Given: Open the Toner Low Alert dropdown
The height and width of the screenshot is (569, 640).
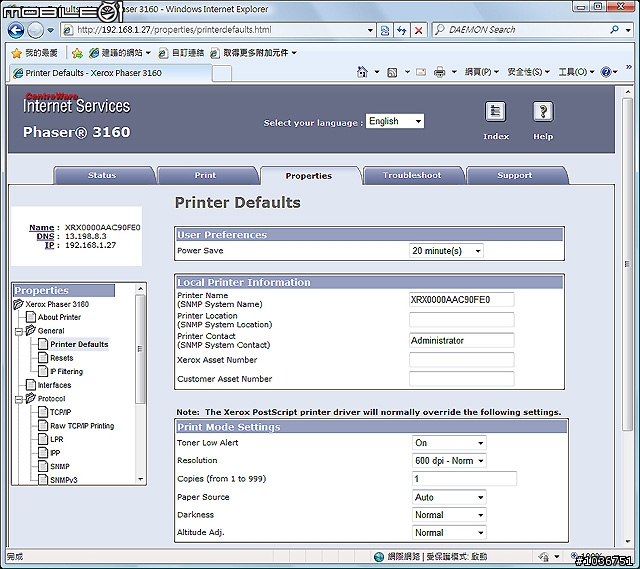Looking at the screenshot, I should click(x=449, y=443).
